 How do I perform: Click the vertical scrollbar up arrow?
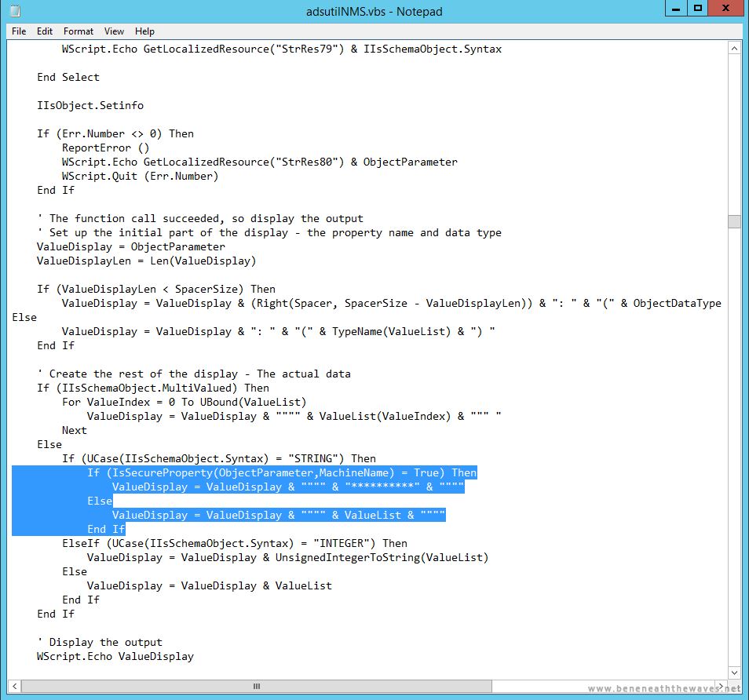734,48
